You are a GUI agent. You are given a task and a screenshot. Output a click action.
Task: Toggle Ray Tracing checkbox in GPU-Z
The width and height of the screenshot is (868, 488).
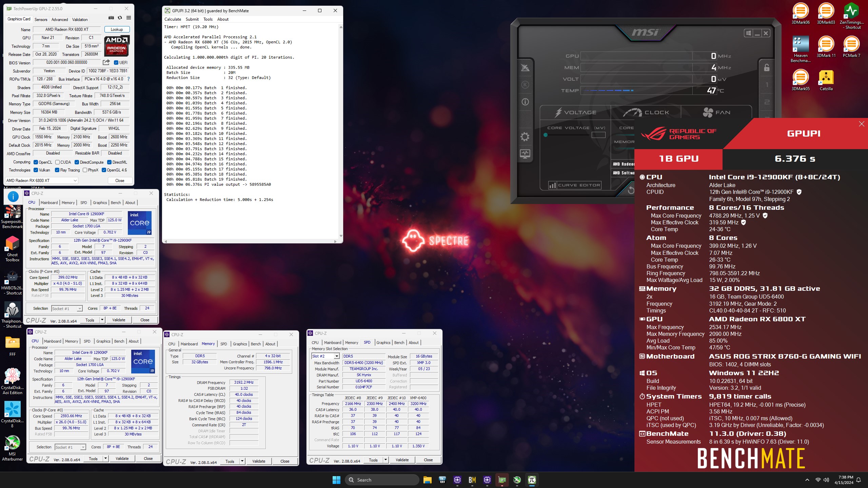click(57, 170)
